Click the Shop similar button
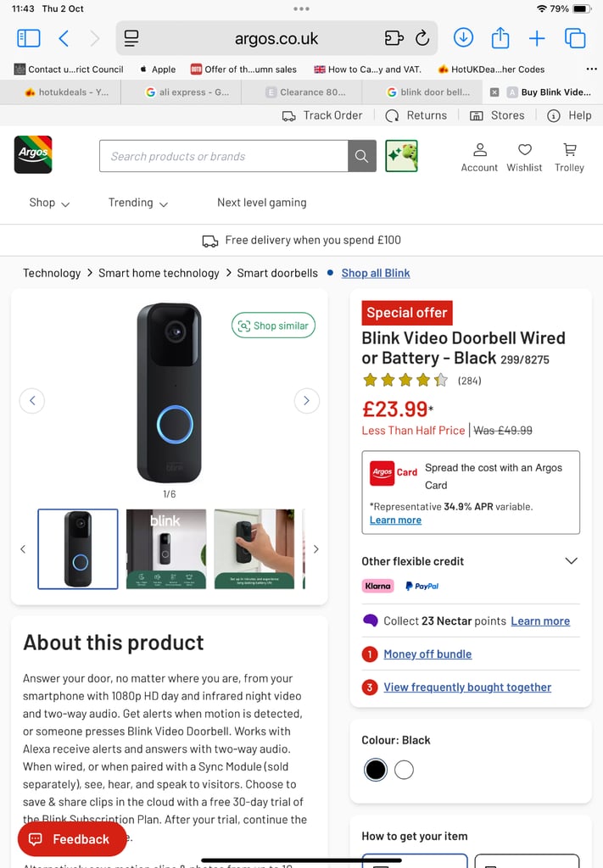The height and width of the screenshot is (868, 603). click(273, 325)
